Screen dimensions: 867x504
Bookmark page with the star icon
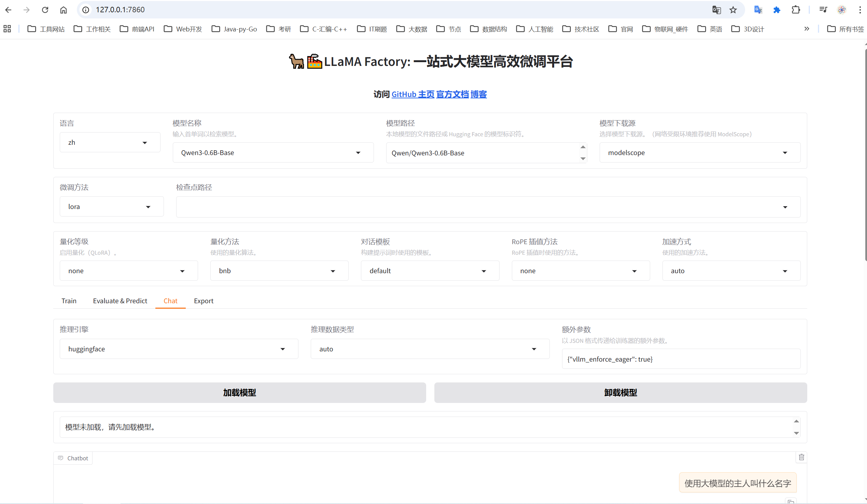coord(733,10)
